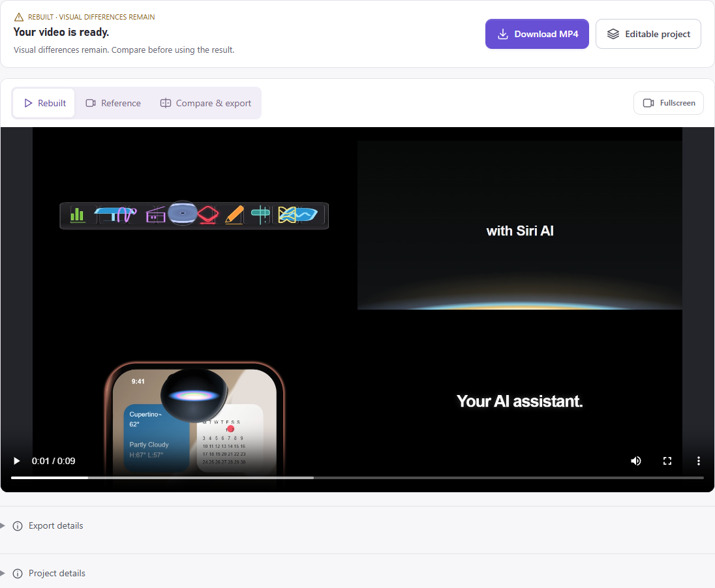Click the download arrow icon

pyautogui.click(x=502, y=34)
